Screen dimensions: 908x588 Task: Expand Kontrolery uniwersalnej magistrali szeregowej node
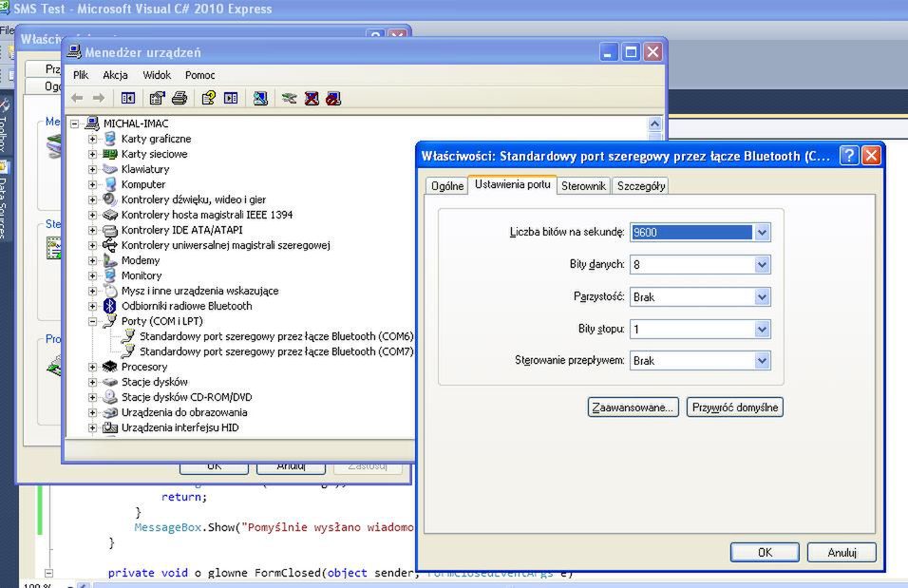[x=93, y=246]
